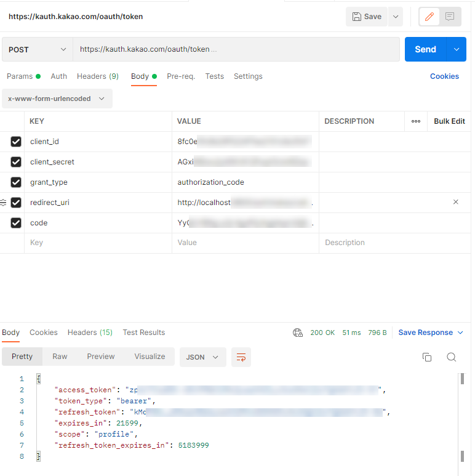Click the redirect_uri row drag handle
Image resolution: width=475 pixels, height=476 pixels.
coord(3,202)
